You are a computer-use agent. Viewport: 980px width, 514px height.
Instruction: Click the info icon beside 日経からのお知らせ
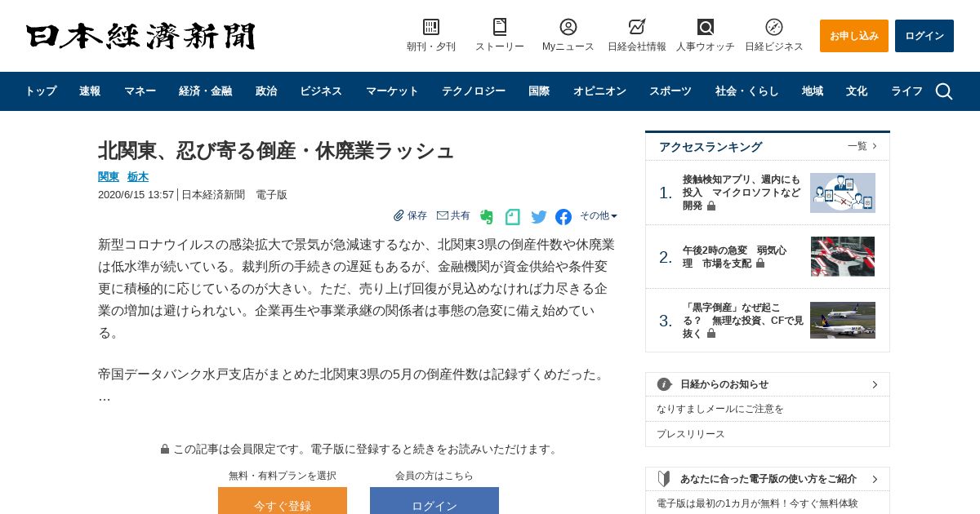[665, 384]
